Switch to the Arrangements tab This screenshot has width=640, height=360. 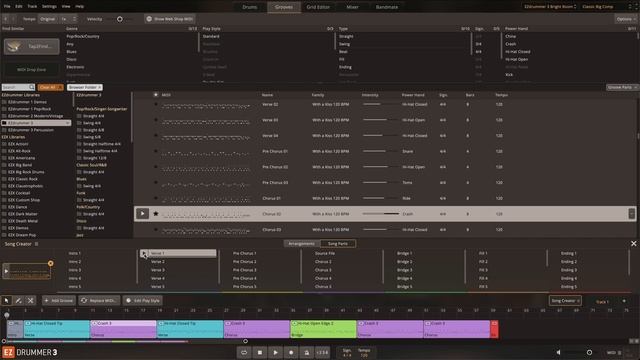pos(302,244)
